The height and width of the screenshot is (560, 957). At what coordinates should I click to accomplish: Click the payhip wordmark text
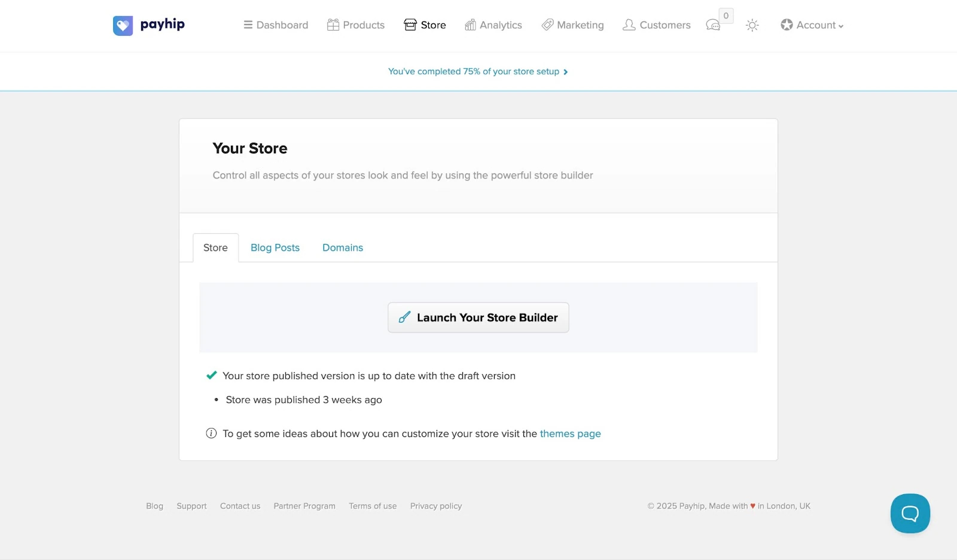pos(162,25)
